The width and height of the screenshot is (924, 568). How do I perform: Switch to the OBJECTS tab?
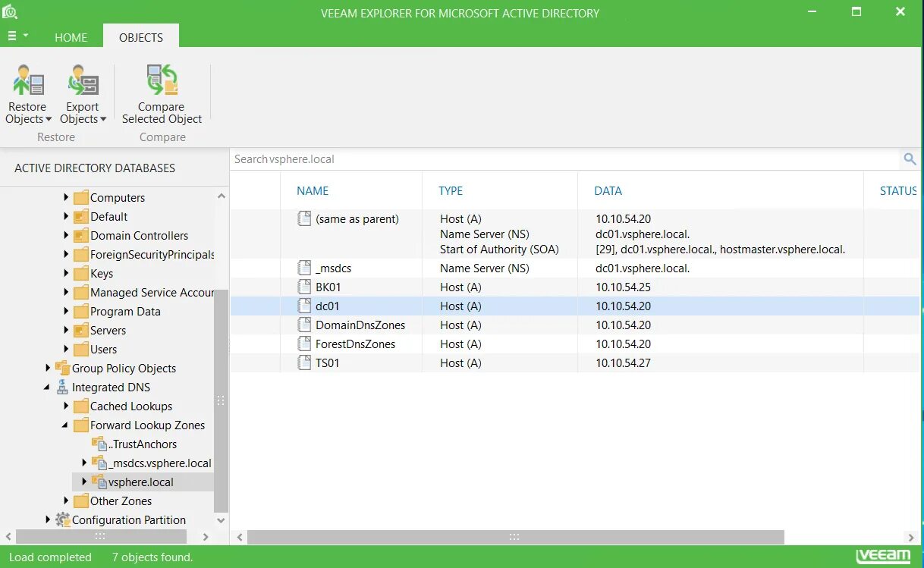(x=141, y=36)
